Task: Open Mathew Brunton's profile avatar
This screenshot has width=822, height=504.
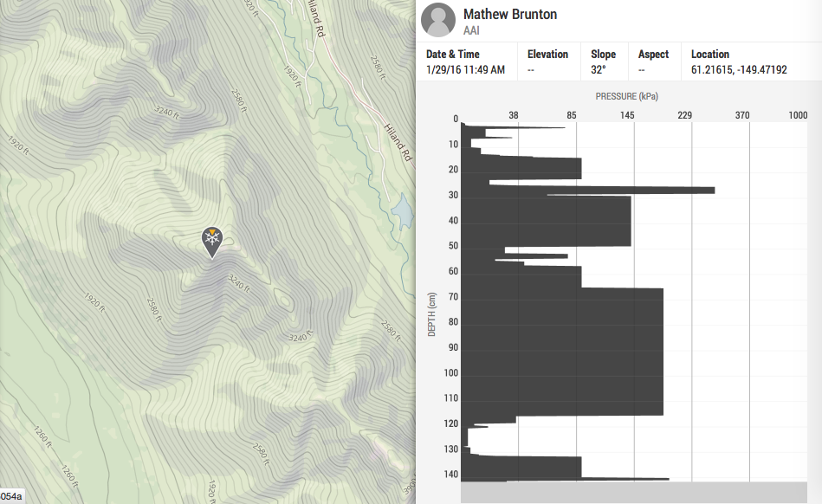Action: (x=438, y=20)
